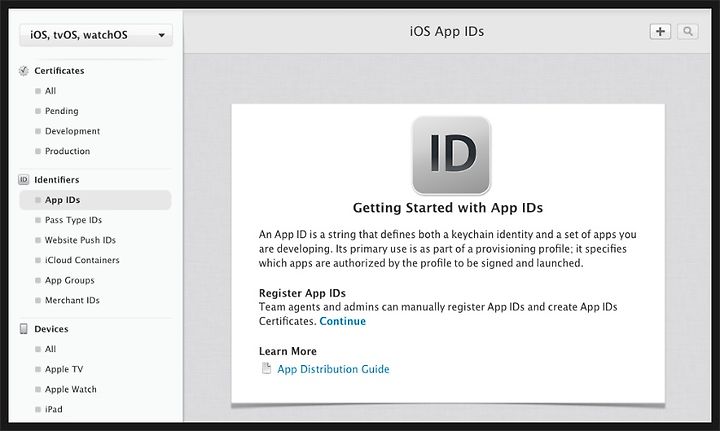Viewport: 720px width, 431px height.
Task: Click the Register App IDs heading
Action: click(x=302, y=293)
